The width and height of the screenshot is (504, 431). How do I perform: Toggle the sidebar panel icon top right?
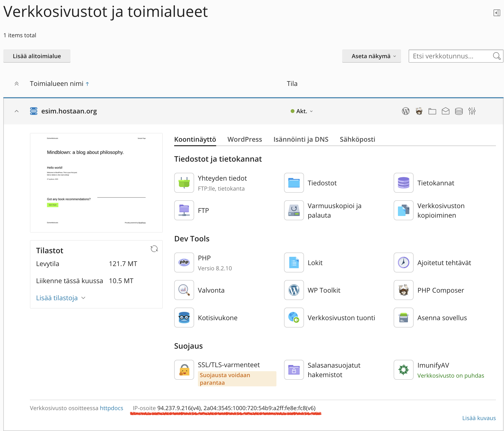pos(497,13)
